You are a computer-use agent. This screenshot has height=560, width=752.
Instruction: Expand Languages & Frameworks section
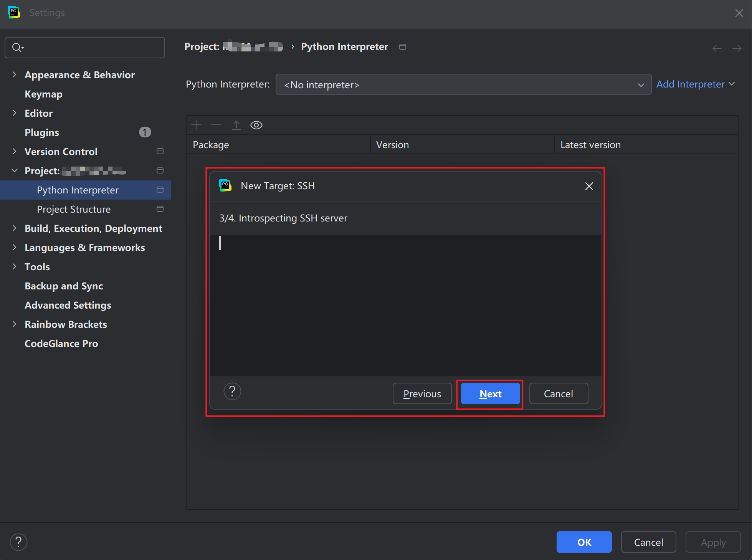coord(14,247)
